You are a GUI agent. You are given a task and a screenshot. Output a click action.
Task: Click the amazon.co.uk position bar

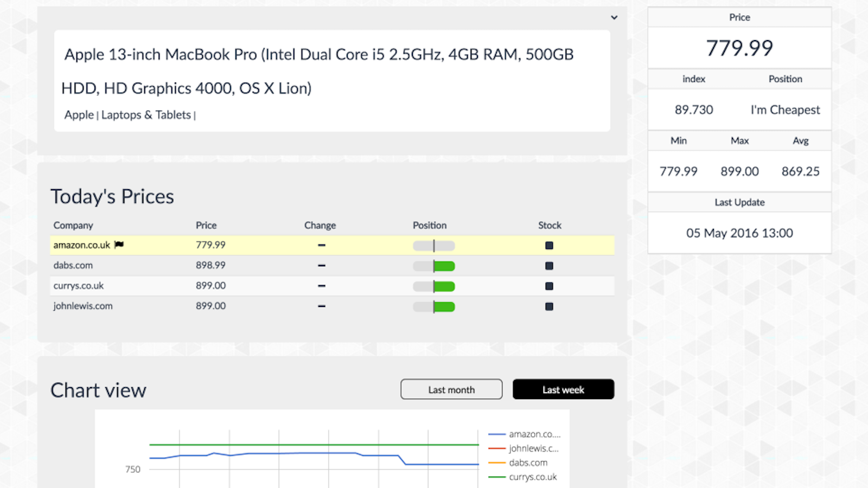[x=434, y=246]
